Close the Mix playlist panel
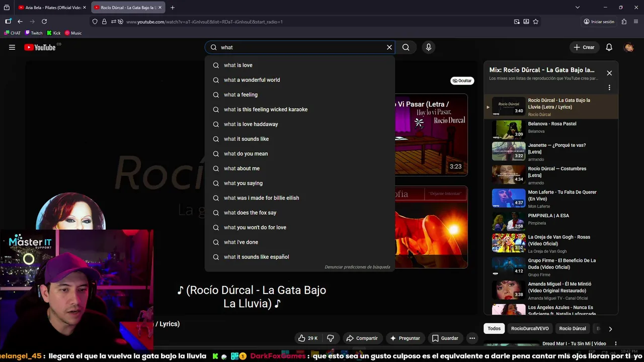 (x=609, y=73)
